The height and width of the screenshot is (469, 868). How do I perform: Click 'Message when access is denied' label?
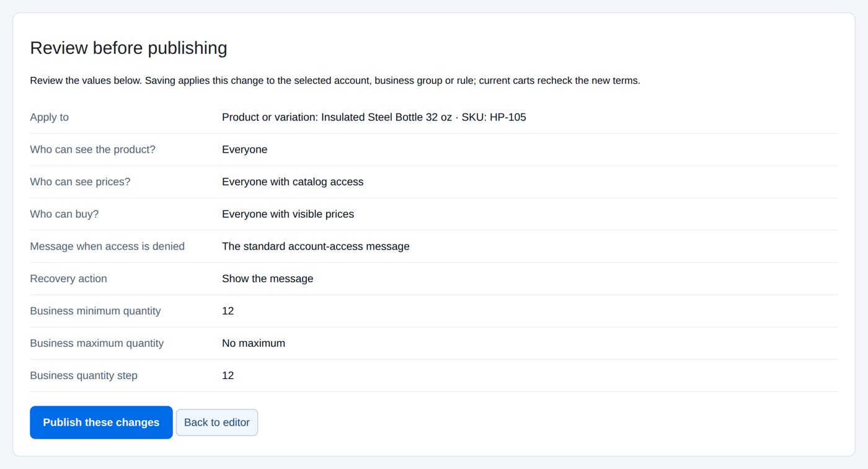(107, 246)
